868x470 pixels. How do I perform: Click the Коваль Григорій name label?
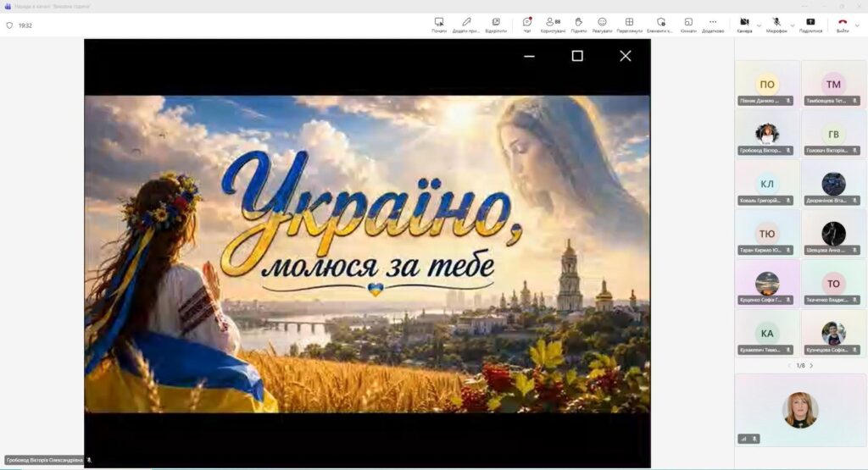760,200
